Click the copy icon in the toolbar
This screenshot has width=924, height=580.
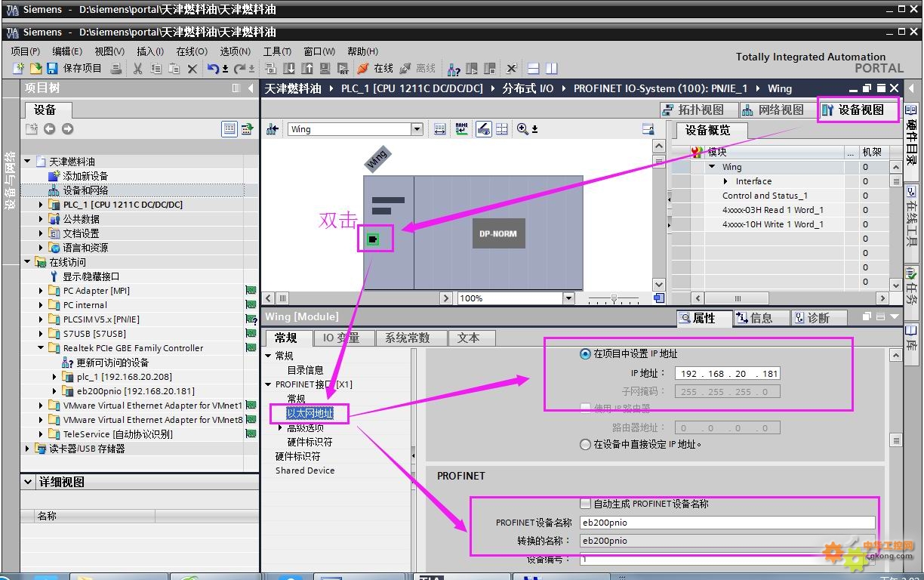click(156, 69)
